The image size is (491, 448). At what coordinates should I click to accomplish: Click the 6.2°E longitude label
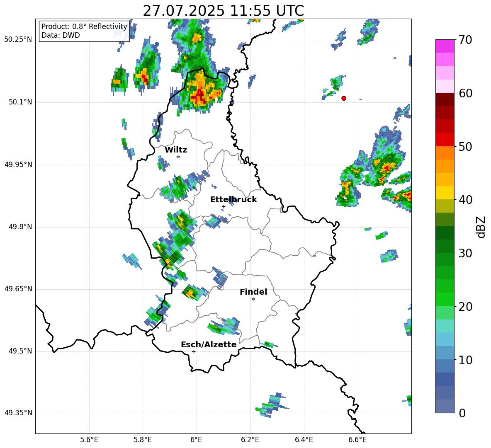tap(250, 440)
